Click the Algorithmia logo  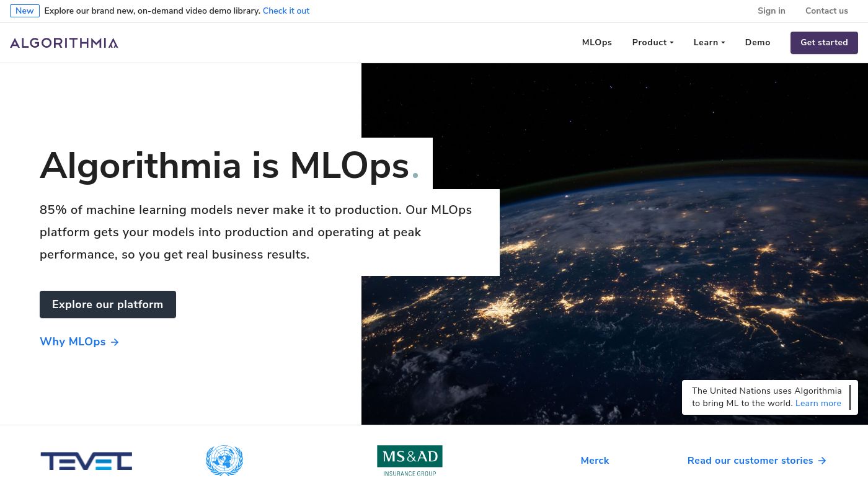click(63, 43)
